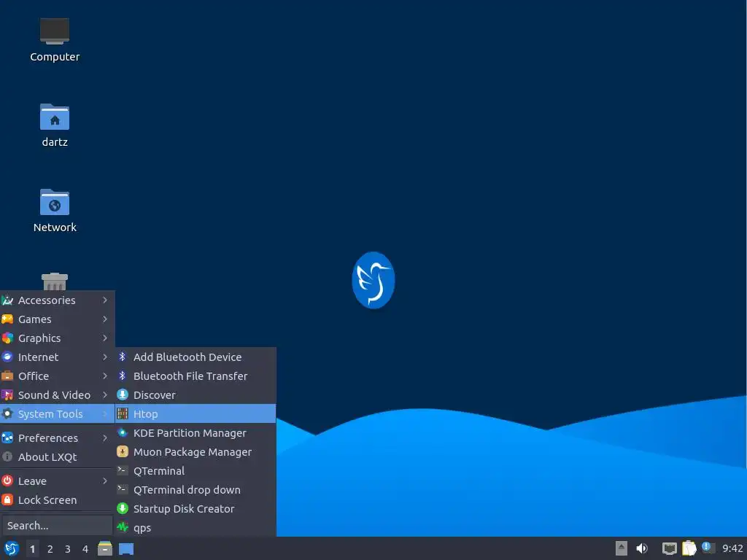Viewport: 747px width, 560px height.
Task: Click the Discover download icon
Action: pos(123,394)
